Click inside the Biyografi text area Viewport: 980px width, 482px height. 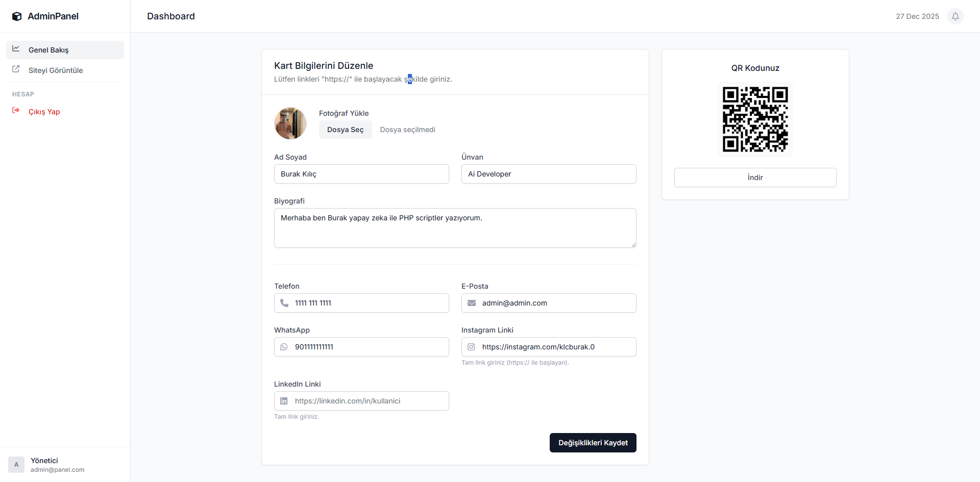click(x=455, y=228)
